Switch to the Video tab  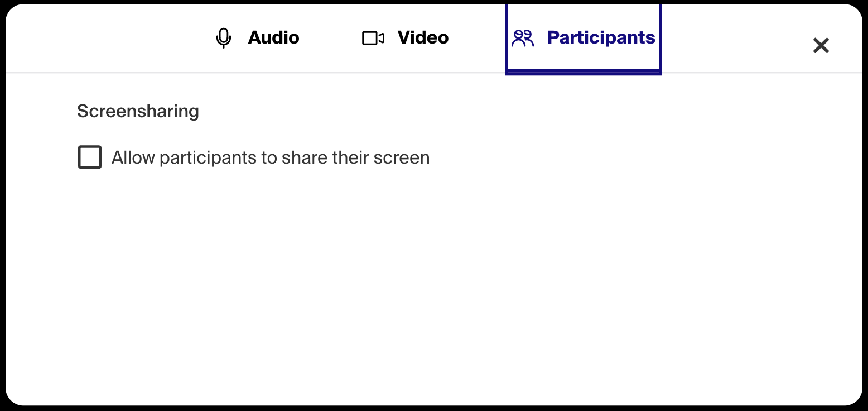406,38
